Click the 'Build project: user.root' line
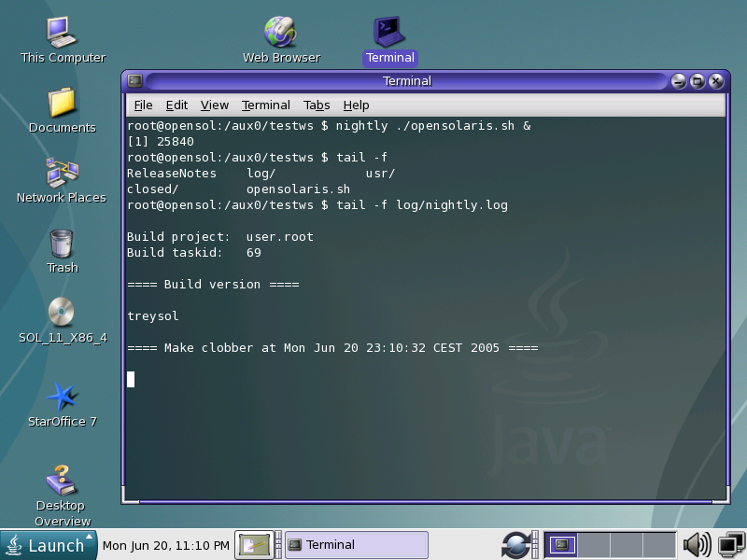The image size is (747, 560). [x=220, y=237]
